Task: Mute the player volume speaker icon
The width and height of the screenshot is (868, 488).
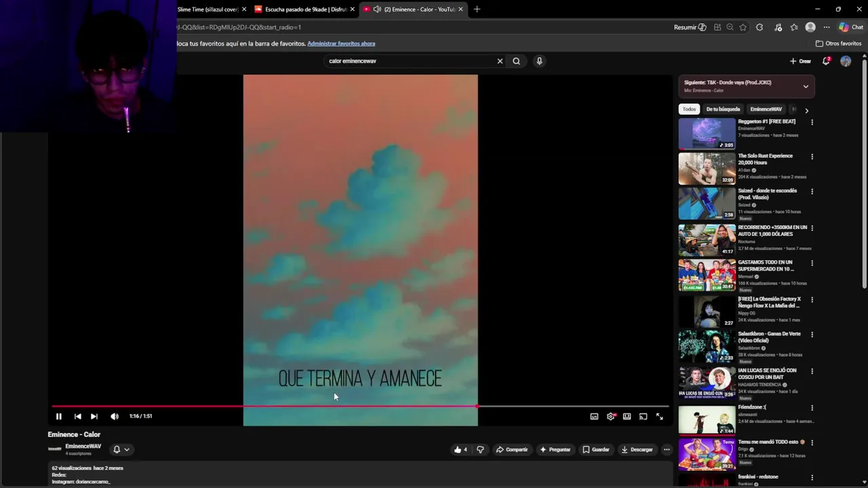Action: [115, 416]
